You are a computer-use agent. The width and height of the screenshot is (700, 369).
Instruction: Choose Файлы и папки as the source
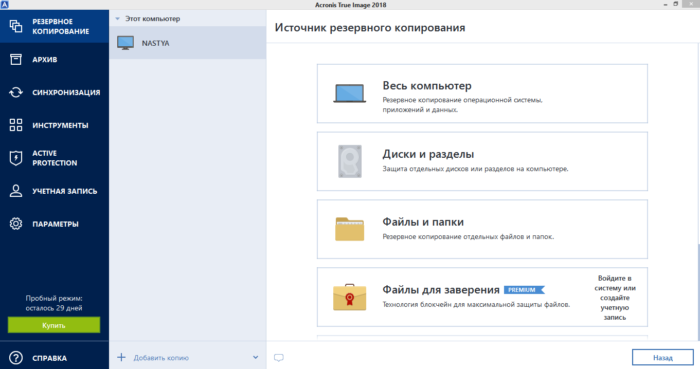[x=482, y=229]
